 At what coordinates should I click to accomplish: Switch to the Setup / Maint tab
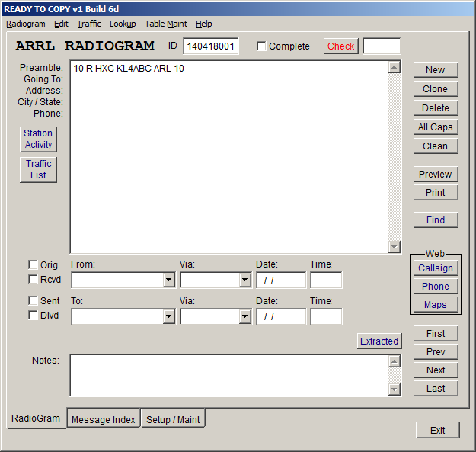[173, 419]
